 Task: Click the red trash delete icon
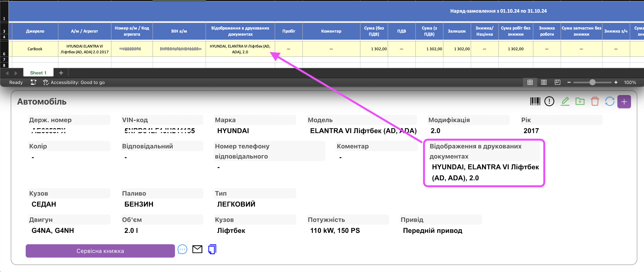(x=595, y=101)
